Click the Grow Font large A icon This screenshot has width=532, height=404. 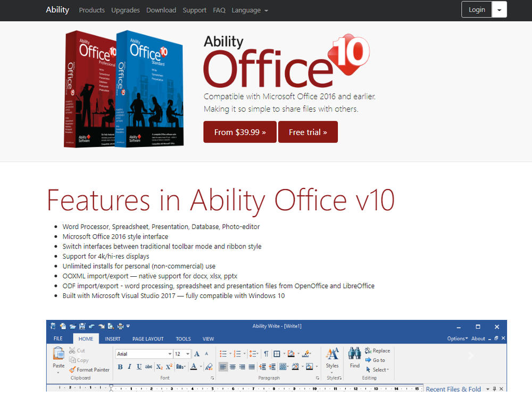197,354
